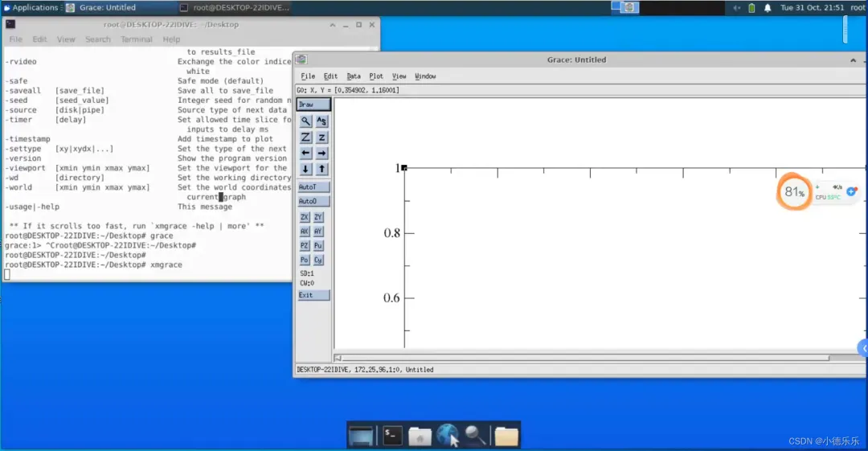Open the terminal Edit menu

tap(39, 39)
